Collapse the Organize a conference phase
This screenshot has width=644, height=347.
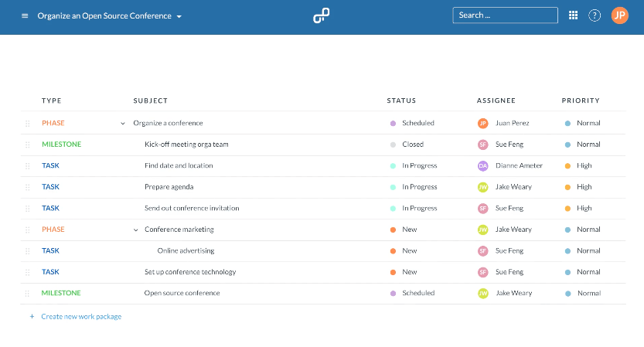click(123, 123)
